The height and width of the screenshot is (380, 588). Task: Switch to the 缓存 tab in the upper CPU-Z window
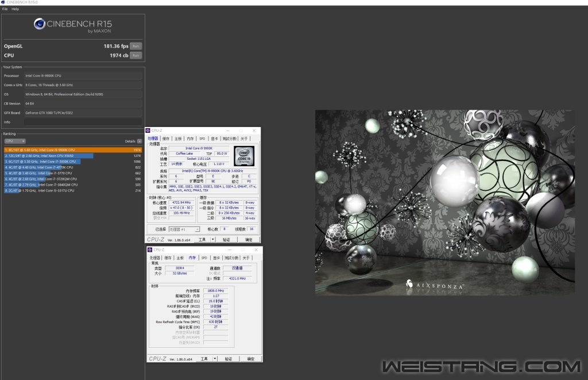pyautogui.click(x=166, y=139)
